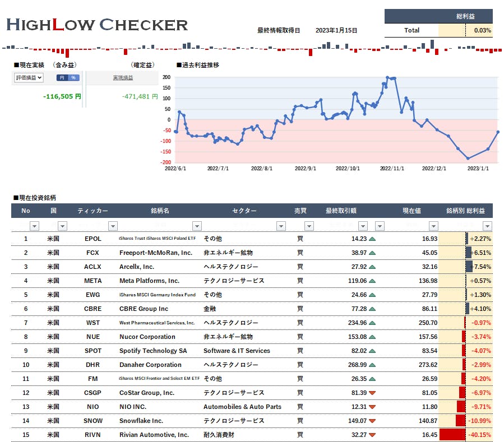Image resolution: width=504 pixels, height=442 pixels.
Task: Click red down arrow in SNOW row
Action: 372,421
